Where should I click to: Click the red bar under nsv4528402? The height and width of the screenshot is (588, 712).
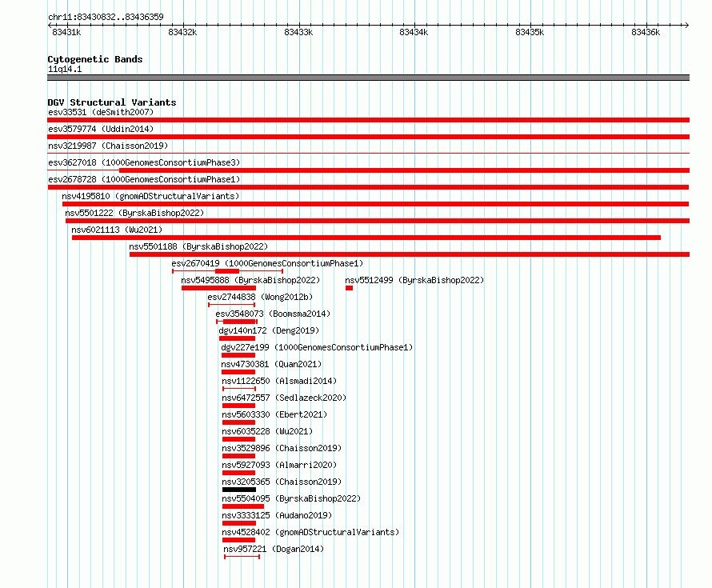239,540
